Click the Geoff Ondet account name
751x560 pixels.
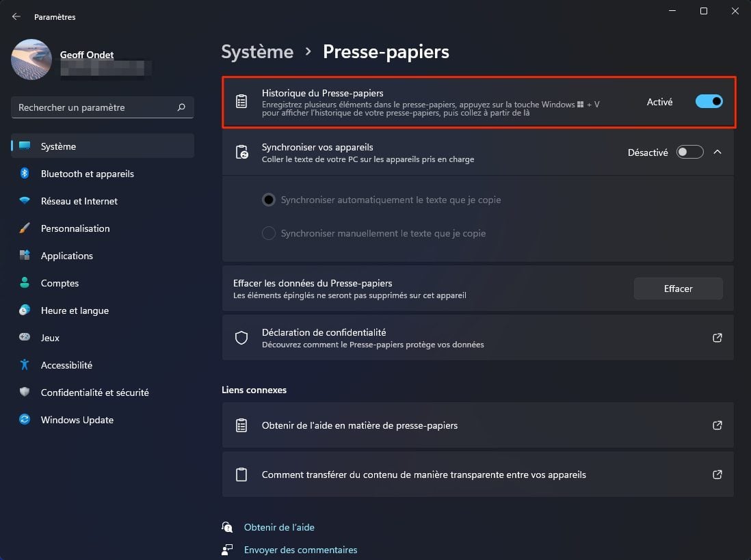point(87,55)
